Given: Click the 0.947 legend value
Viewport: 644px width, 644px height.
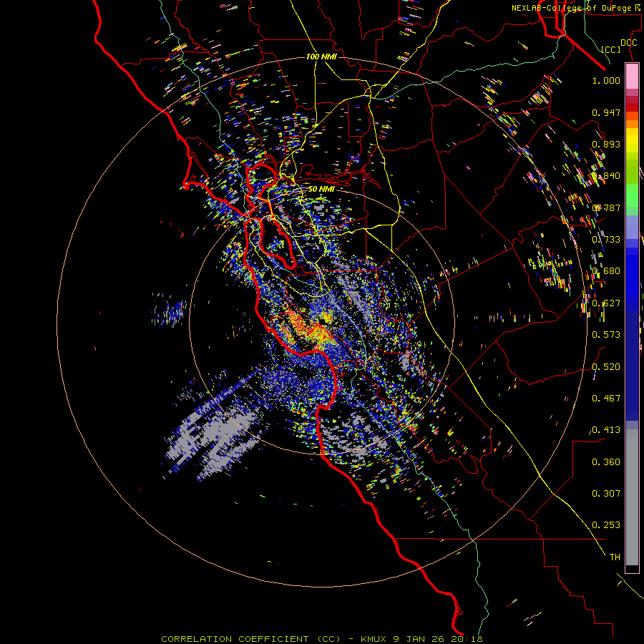Looking at the screenshot, I should tap(606, 112).
